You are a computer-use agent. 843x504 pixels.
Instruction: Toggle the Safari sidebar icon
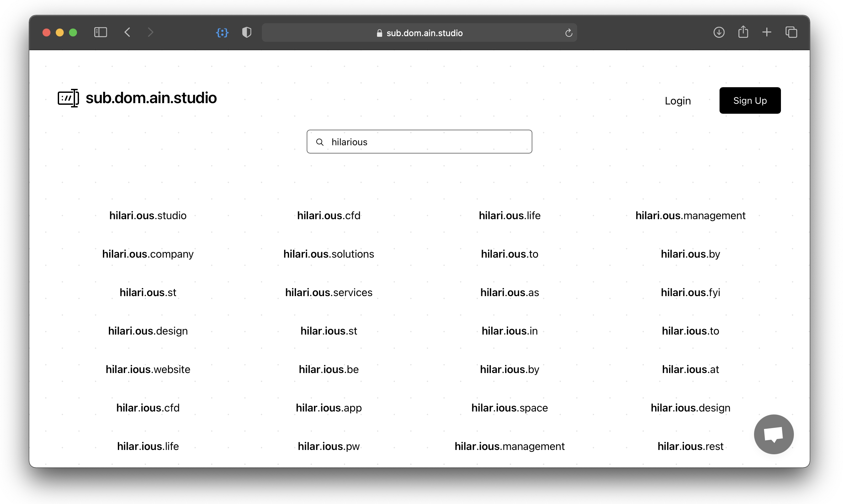tap(100, 32)
